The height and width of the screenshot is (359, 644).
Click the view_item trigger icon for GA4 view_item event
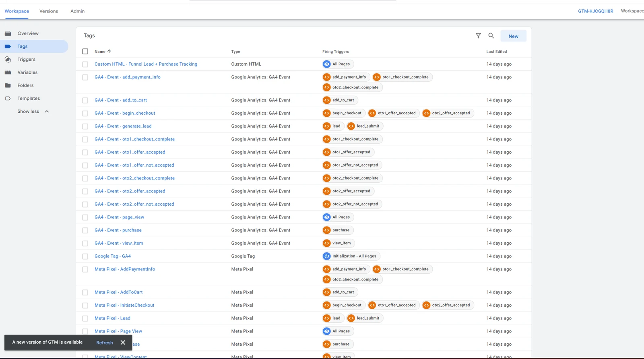327,243
